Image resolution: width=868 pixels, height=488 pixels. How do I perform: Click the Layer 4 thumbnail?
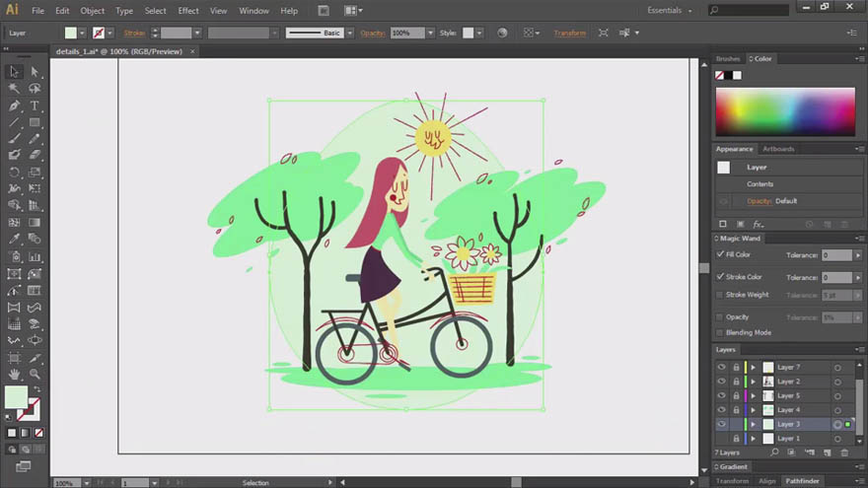click(x=768, y=410)
